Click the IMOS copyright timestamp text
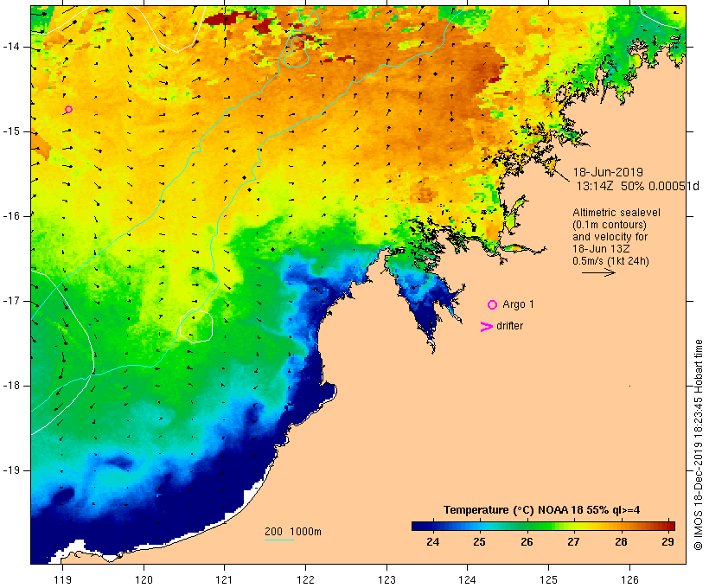The width and height of the screenshot is (709, 588). point(699,444)
